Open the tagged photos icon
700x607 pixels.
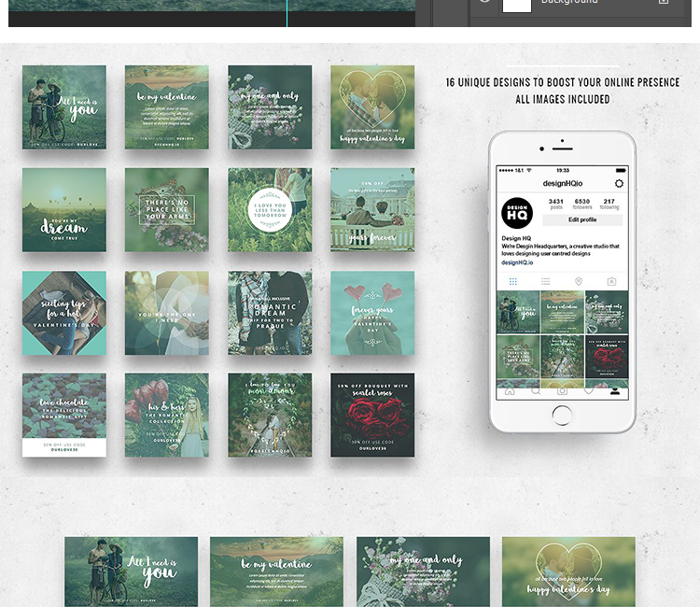tap(611, 281)
